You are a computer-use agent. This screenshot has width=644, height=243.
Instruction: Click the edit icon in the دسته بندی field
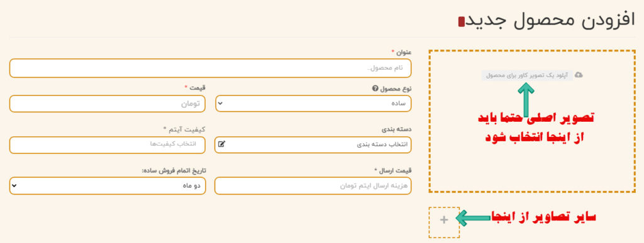pos(222,144)
